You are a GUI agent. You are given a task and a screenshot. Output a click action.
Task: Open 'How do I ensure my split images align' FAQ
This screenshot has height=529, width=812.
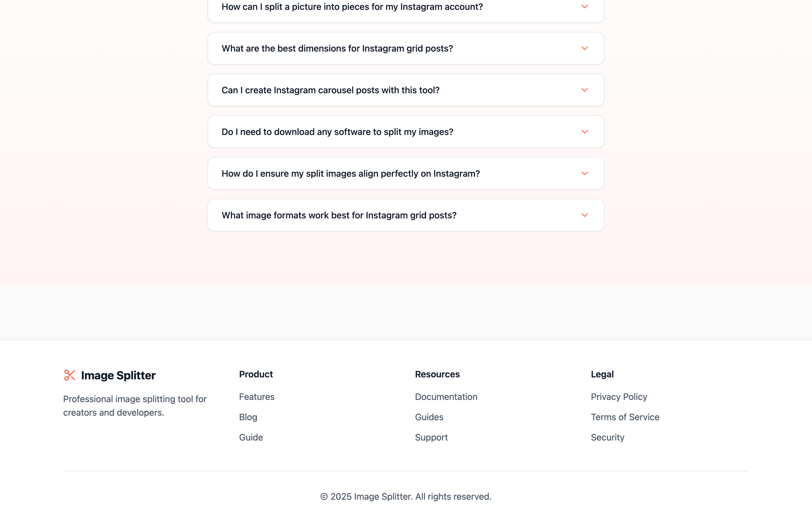pyautogui.click(x=406, y=173)
